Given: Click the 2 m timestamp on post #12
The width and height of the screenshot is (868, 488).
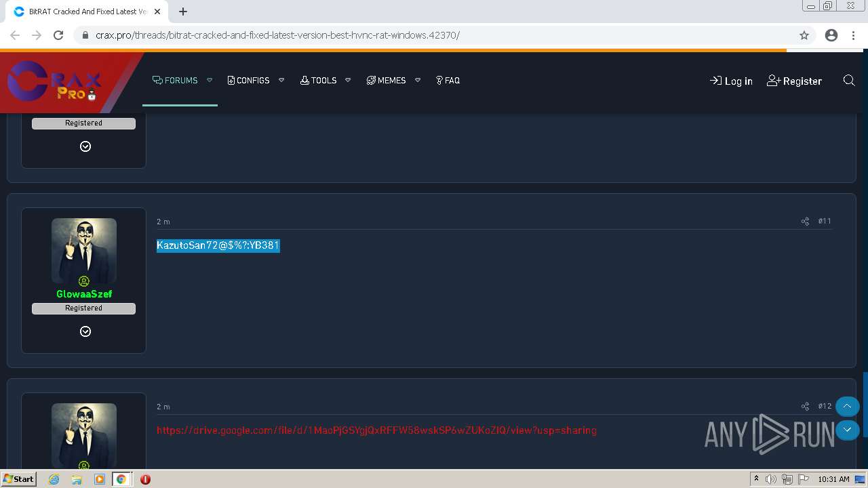Looking at the screenshot, I should pos(163,407).
